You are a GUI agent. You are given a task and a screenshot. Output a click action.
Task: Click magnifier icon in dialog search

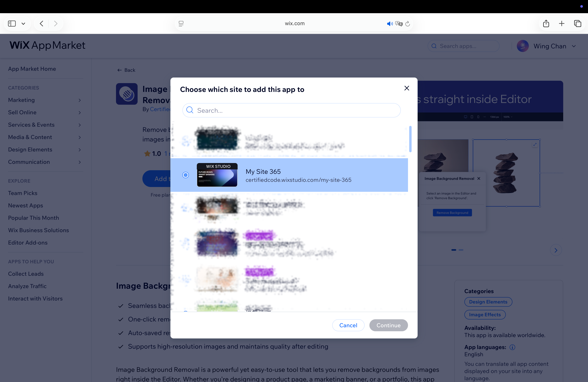click(x=190, y=110)
